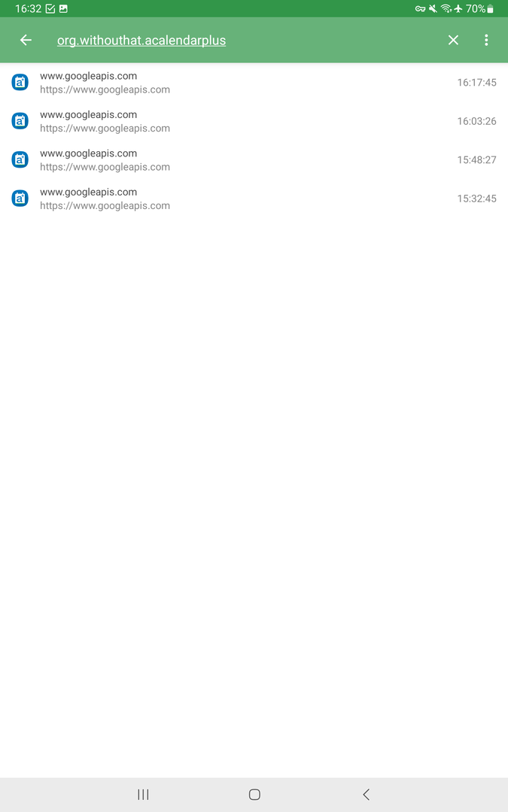508x812 pixels.
Task: Clear the search text with X icon
Action: pyautogui.click(x=453, y=41)
